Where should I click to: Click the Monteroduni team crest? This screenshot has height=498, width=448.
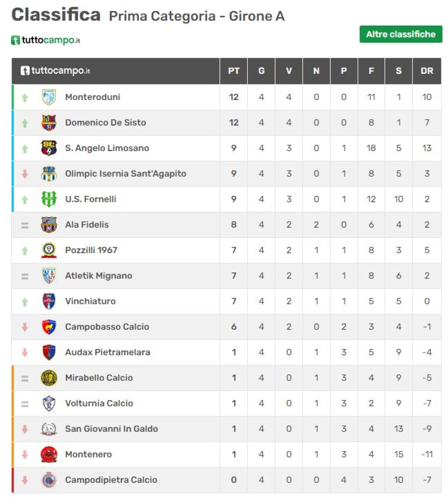(x=49, y=97)
